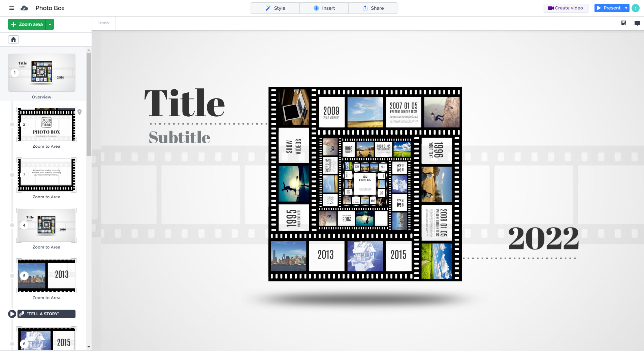Click the cloud autosave status icon

(x=24, y=8)
